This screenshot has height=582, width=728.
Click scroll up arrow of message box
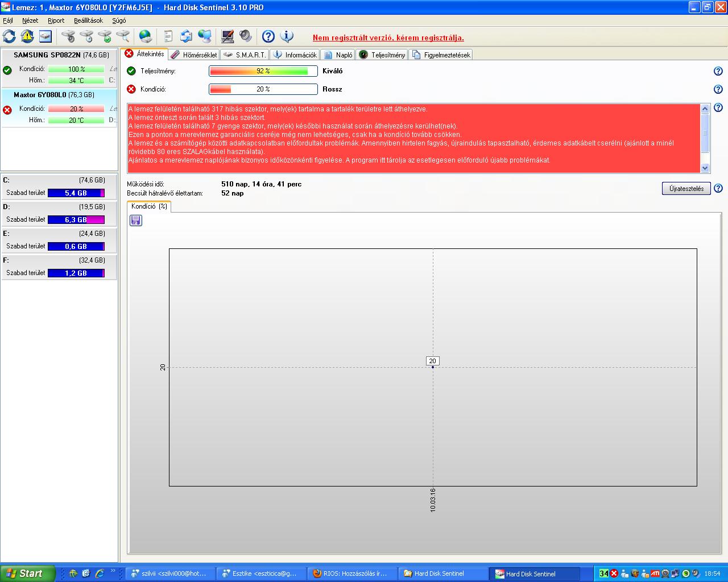(705, 109)
